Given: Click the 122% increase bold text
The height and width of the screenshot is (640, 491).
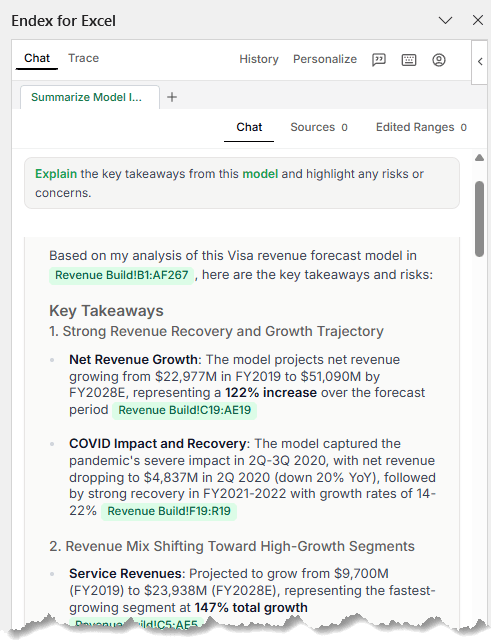Looking at the screenshot, I should [x=271, y=393].
